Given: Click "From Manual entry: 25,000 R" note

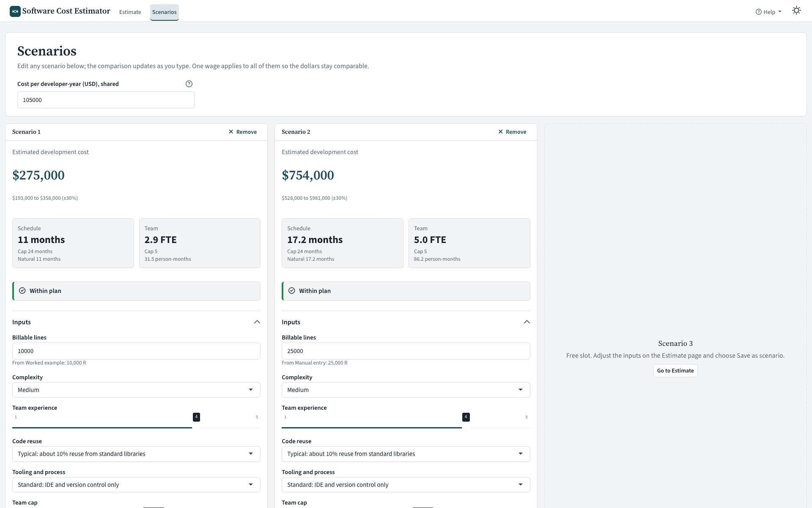Looking at the screenshot, I should [315, 363].
